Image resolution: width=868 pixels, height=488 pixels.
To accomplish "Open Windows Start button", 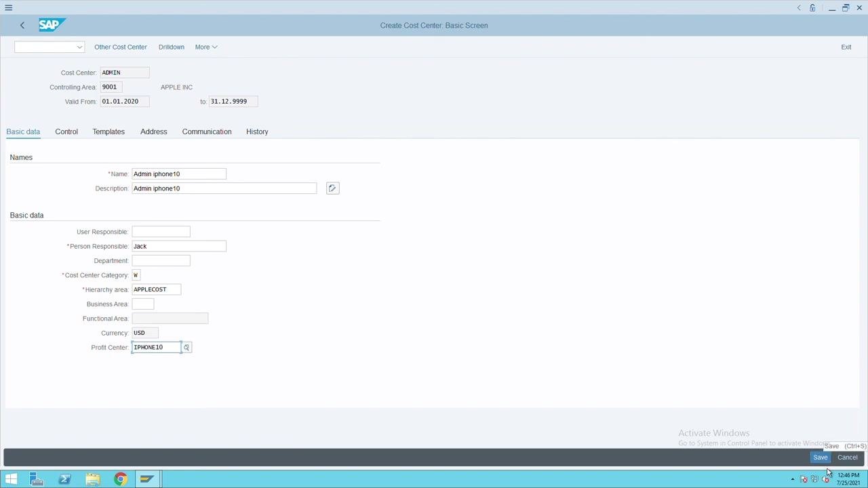I will pyautogui.click(x=11, y=479).
